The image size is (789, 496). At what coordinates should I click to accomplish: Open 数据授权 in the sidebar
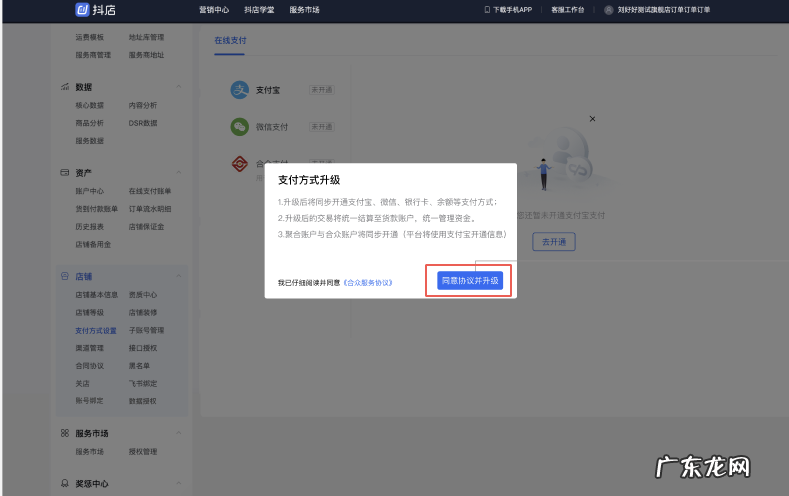[x=143, y=401]
